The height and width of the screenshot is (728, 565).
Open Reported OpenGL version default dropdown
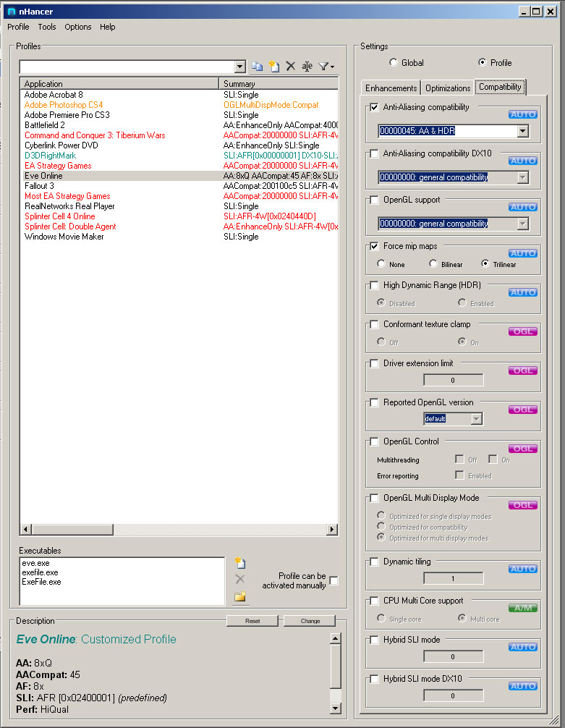476,419
